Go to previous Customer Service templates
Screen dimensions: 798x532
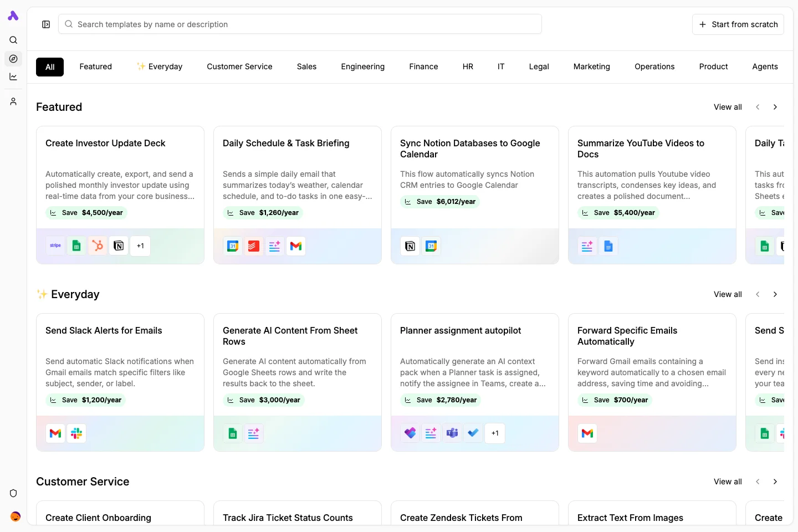(x=758, y=482)
